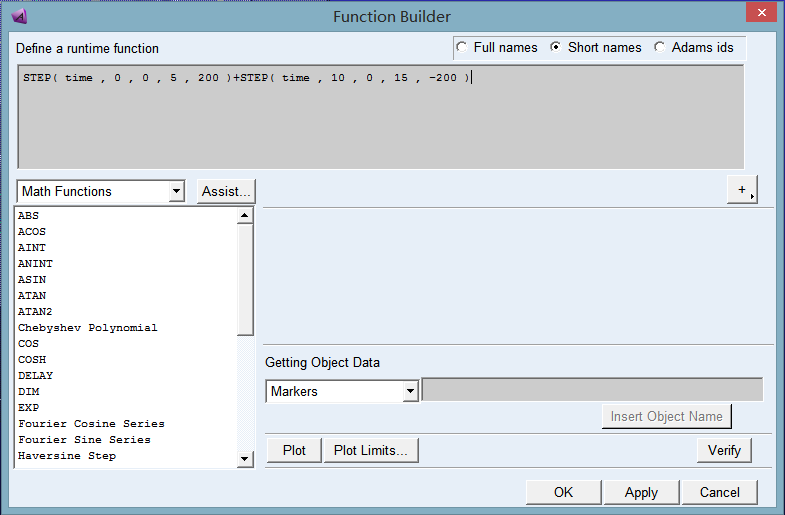785x515 pixels.
Task: Click the Assist... button
Action: 226,191
